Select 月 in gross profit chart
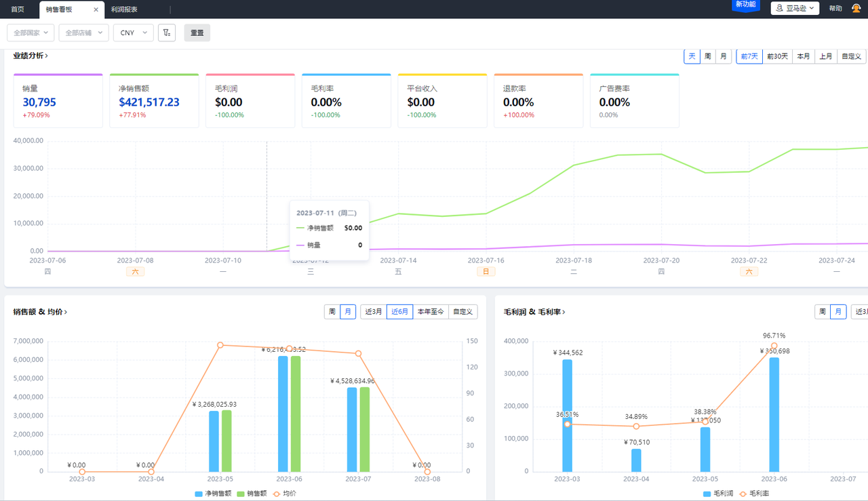Screen dimensions: 868x501 coord(838,312)
